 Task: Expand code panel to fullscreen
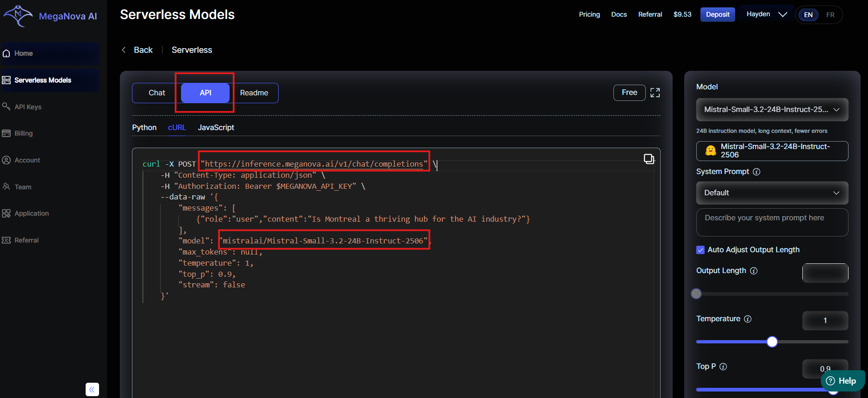pos(655,93)
